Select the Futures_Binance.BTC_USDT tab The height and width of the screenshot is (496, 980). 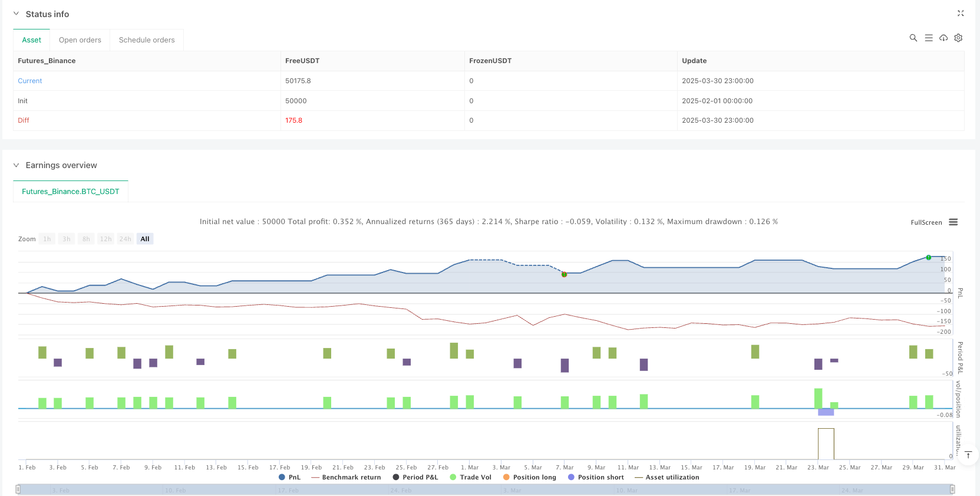pyautogui.click(x=71, y=192)
